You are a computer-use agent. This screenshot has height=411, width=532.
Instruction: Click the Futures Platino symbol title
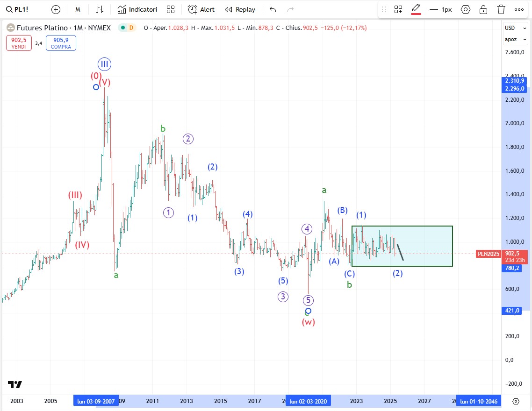[x=64, y=28]
